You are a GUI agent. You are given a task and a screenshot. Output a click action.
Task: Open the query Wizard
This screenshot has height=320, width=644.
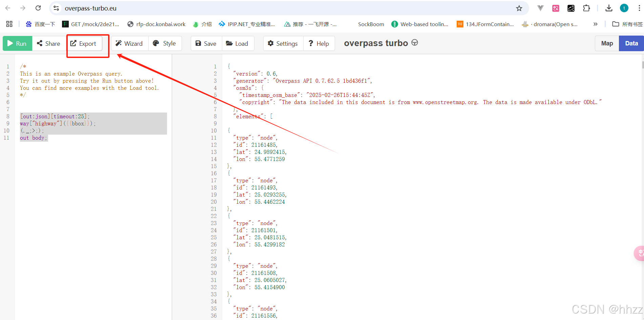click(129, 43)
